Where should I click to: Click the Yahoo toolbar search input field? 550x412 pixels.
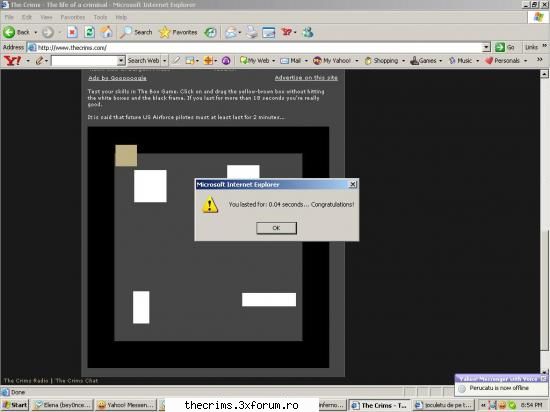point(85,61)
